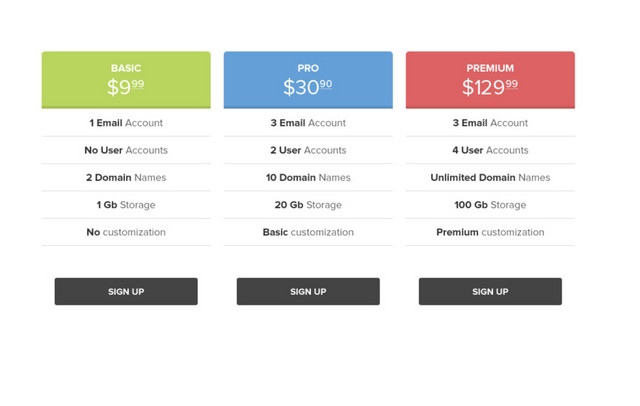The height and width of the screenshot is (406, 640).
Task: Select the blue Pro $30.90 header
Action: [308, 80]
